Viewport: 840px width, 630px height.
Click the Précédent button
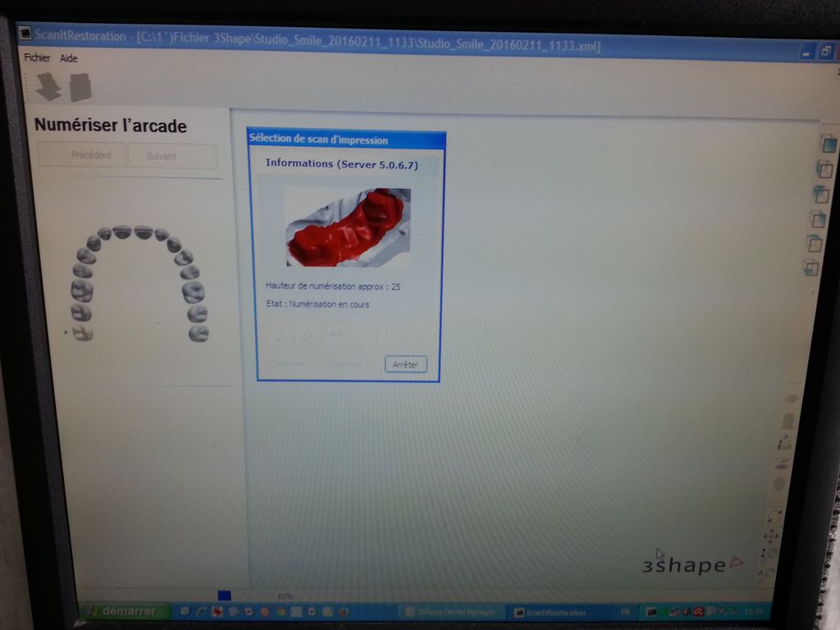pyautogui.click(x=82, y=155)
